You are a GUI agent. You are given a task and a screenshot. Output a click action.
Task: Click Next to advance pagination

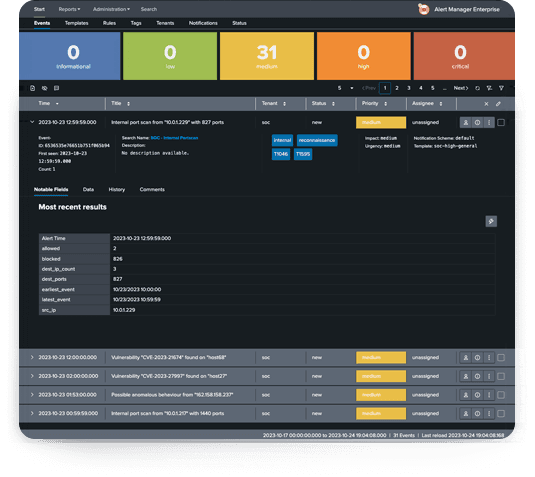tap(461, 88)
